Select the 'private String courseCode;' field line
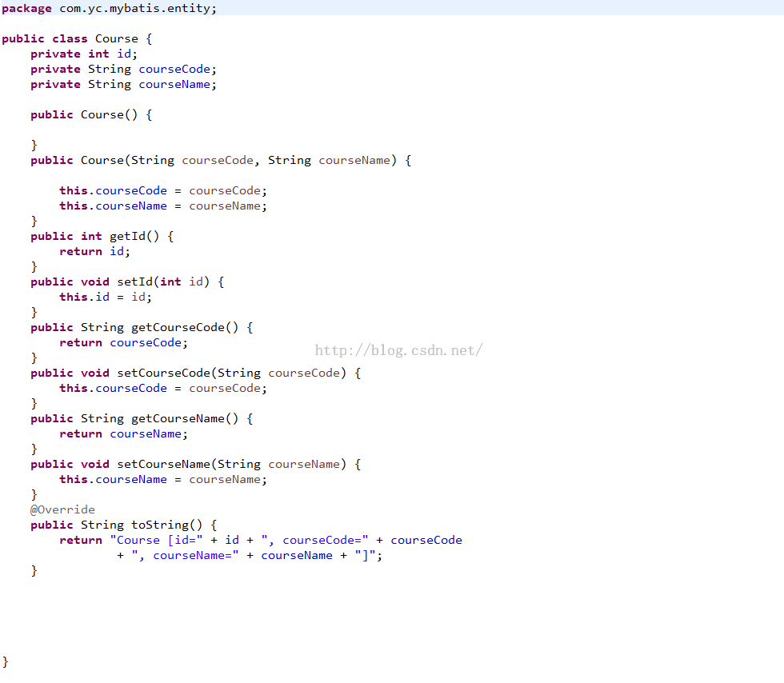The image size is (784, 683). (123, 69)
